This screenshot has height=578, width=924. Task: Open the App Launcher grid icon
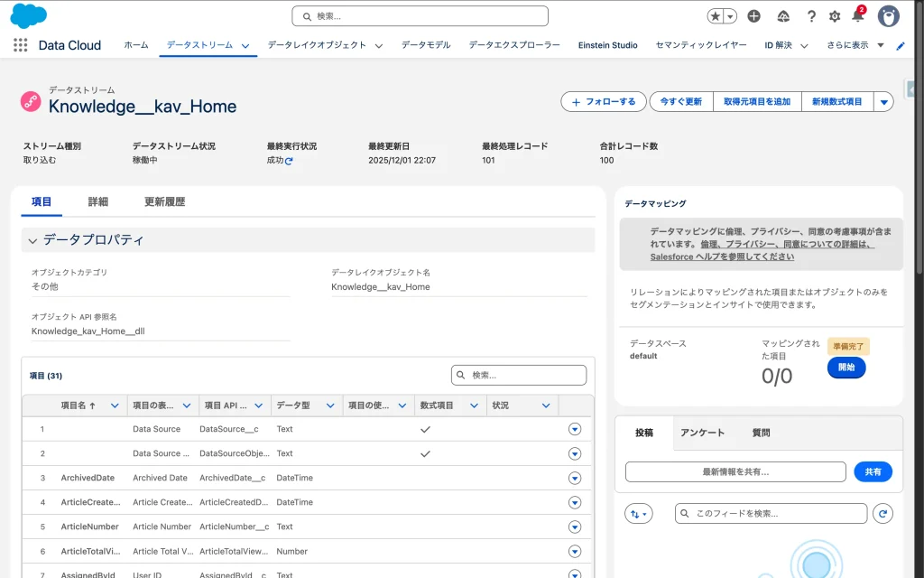pyautogui.click(x=20, y=45)
